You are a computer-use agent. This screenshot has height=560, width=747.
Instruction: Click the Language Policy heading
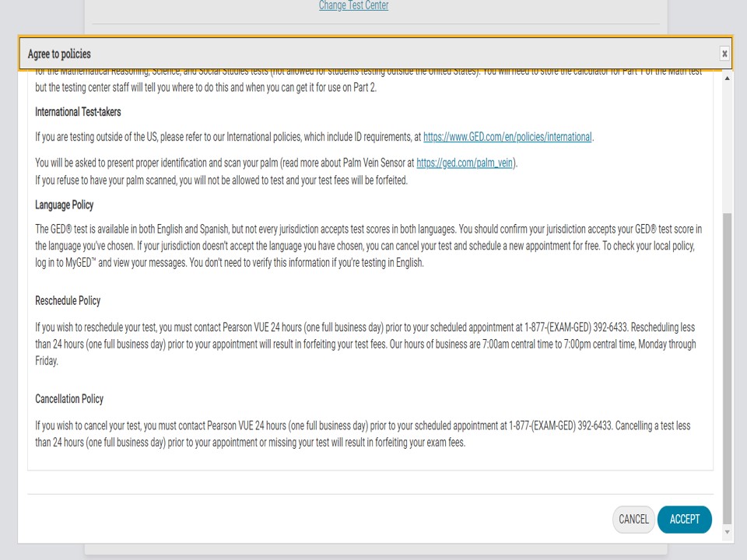pos(64,205)
